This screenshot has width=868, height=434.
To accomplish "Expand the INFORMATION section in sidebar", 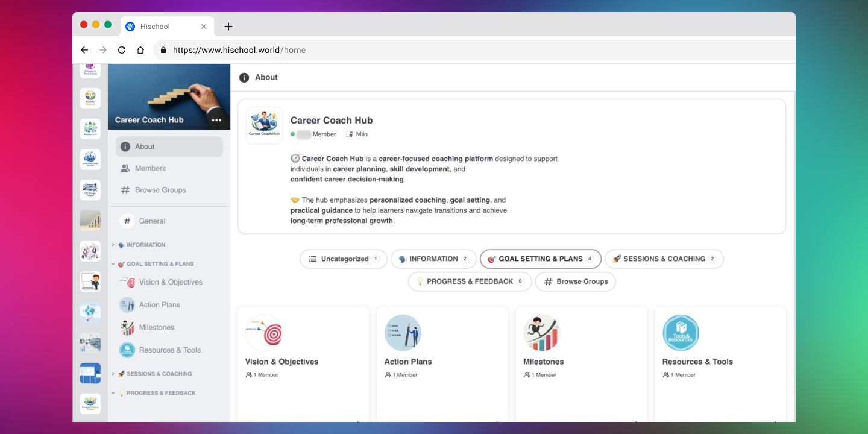I will 113,245.
